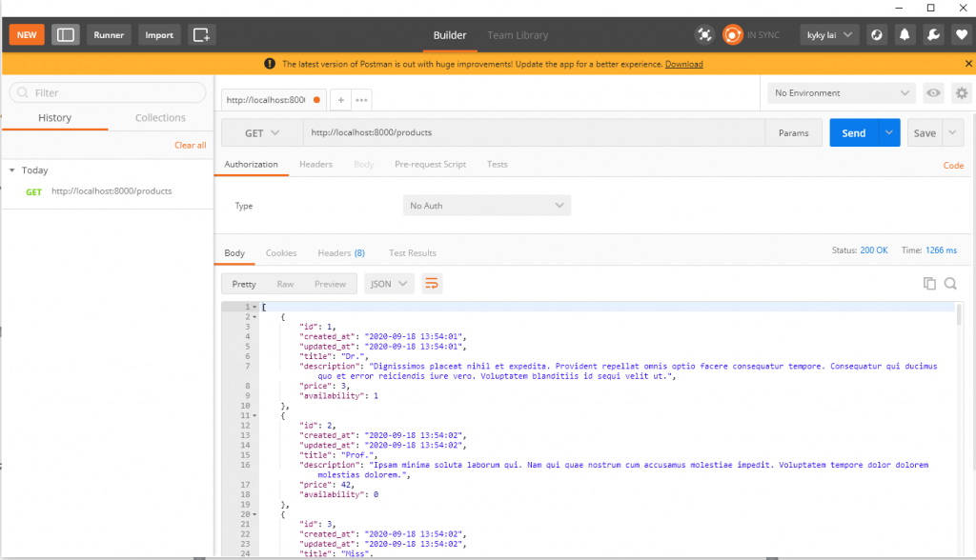Click the warning icon in update banner
This screenshot has width=976, height=560.
[x=270, y=64]
